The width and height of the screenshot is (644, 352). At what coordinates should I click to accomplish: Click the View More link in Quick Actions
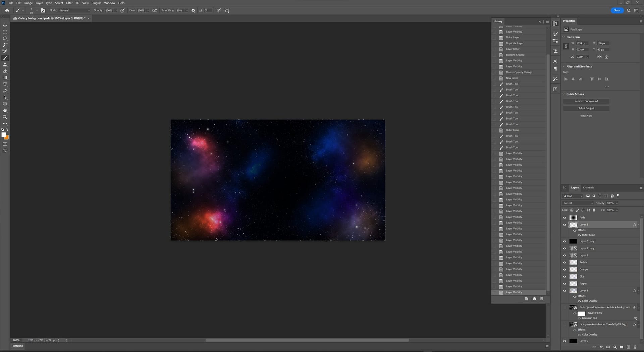coord(586,115)
